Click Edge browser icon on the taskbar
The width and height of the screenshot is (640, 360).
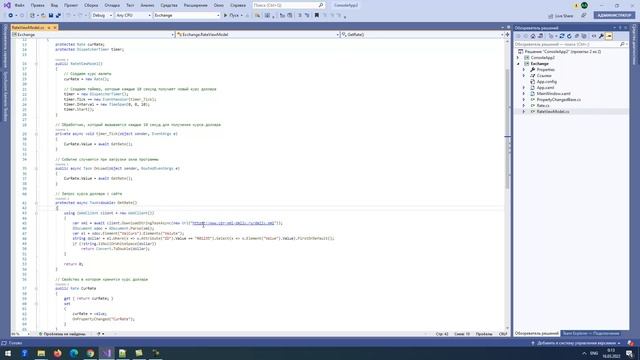coord(74,353)
